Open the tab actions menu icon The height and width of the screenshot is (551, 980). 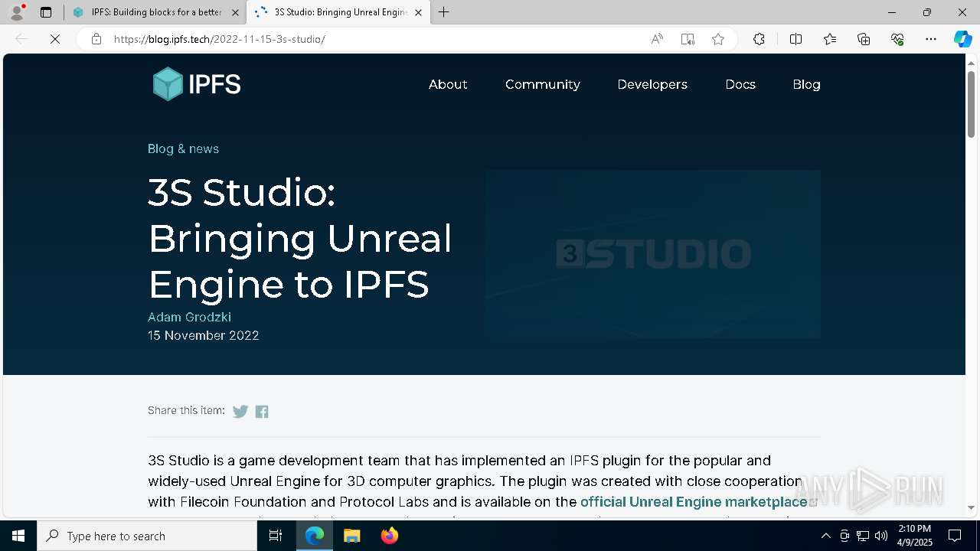pos(46,12)
